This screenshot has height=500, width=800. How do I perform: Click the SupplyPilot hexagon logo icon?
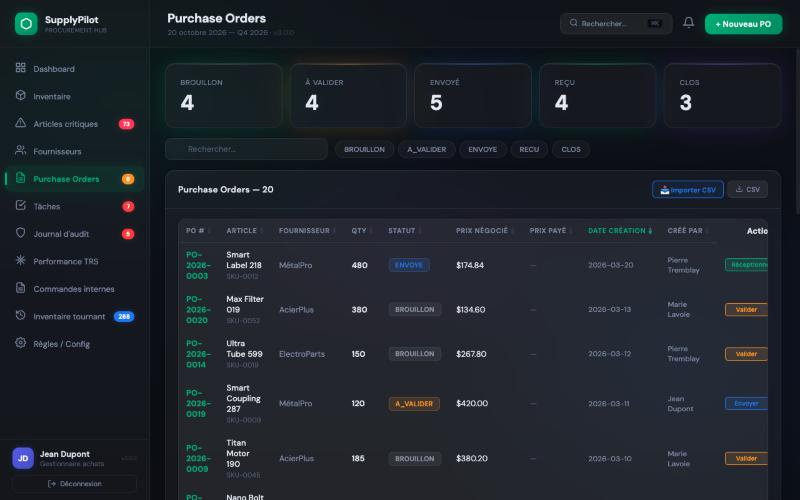(x=26, y=23)
